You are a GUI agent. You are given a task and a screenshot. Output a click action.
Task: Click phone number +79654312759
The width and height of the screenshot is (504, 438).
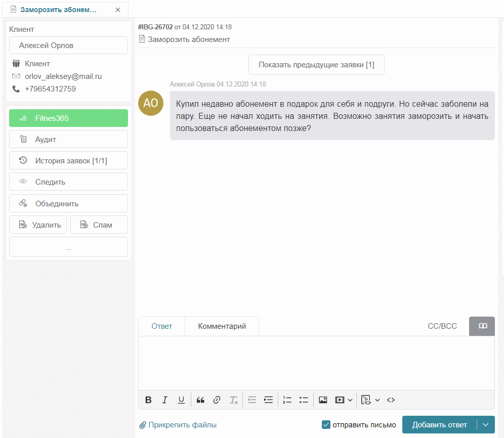coord(50,89)
